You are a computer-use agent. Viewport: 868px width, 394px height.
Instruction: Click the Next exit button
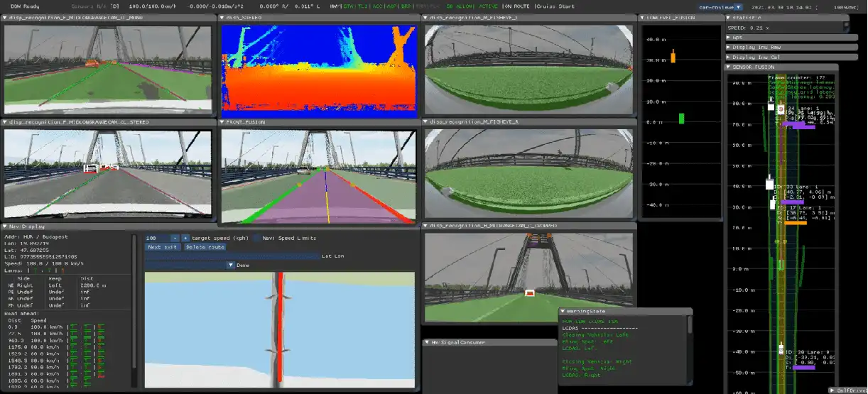coord(163,247)
